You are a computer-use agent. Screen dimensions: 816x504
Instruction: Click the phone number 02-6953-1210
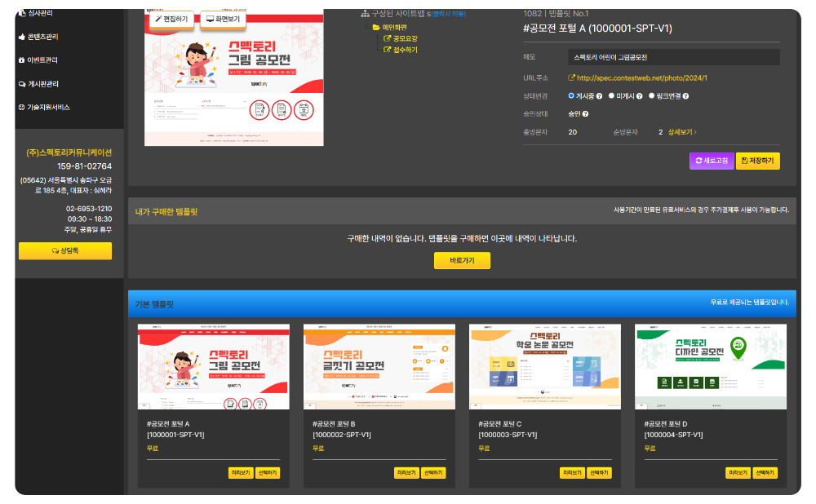click(x=89, y=209)
